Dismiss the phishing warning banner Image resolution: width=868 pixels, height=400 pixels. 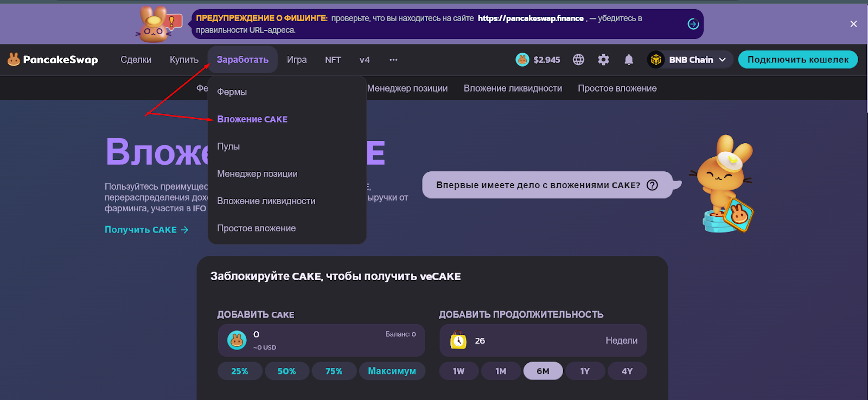point(853,24)
